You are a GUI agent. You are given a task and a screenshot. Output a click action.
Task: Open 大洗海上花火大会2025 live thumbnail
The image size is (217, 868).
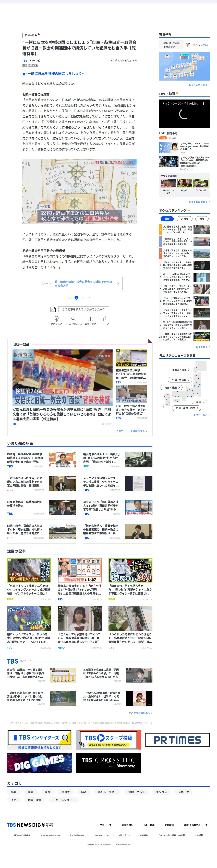coord(169,161)
